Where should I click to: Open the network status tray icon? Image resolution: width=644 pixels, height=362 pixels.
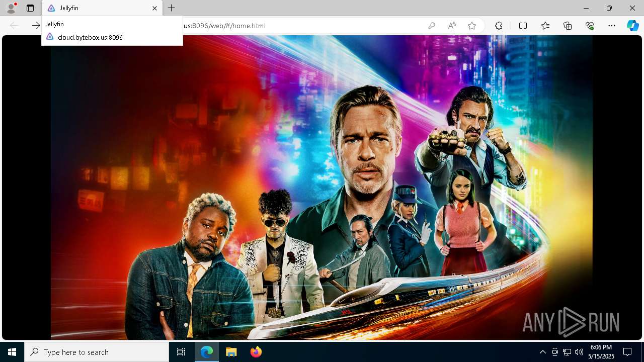[x=567, y=352]
